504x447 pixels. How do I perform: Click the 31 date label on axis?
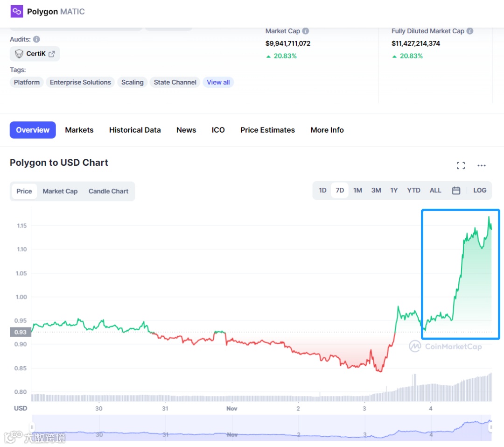click(165, 409)
